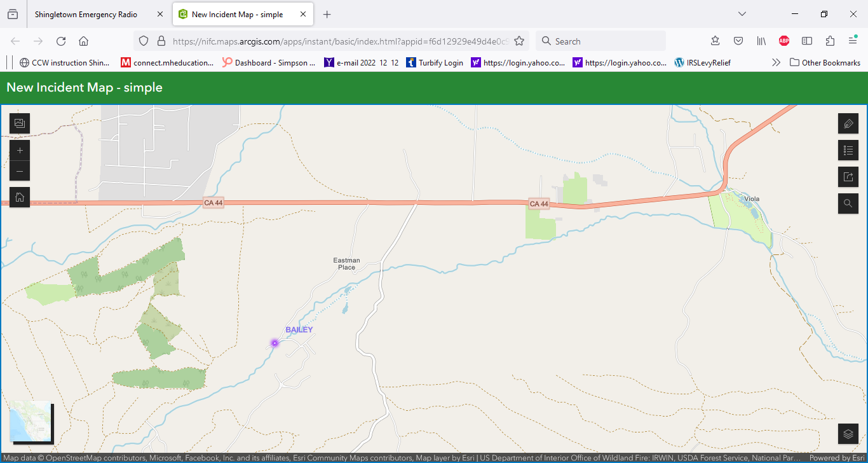Show the map legend list
The image size is (868, 463).
pos(848,150)
